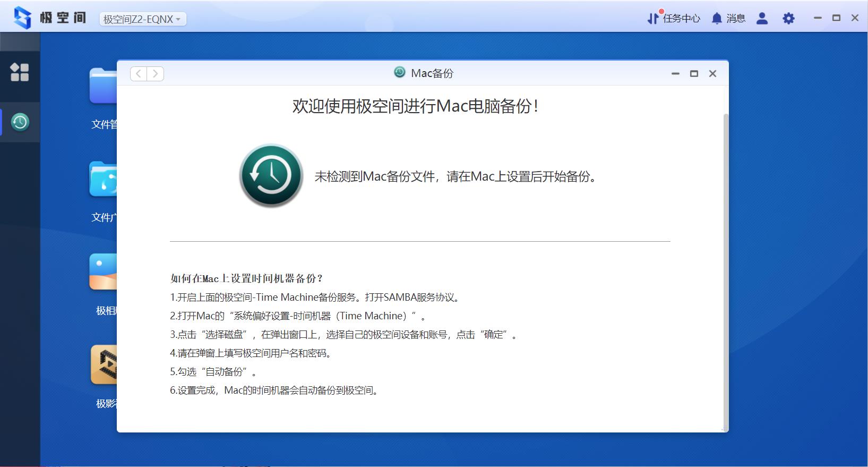Go back in the Mac备份 window

(x=139, y=74)
